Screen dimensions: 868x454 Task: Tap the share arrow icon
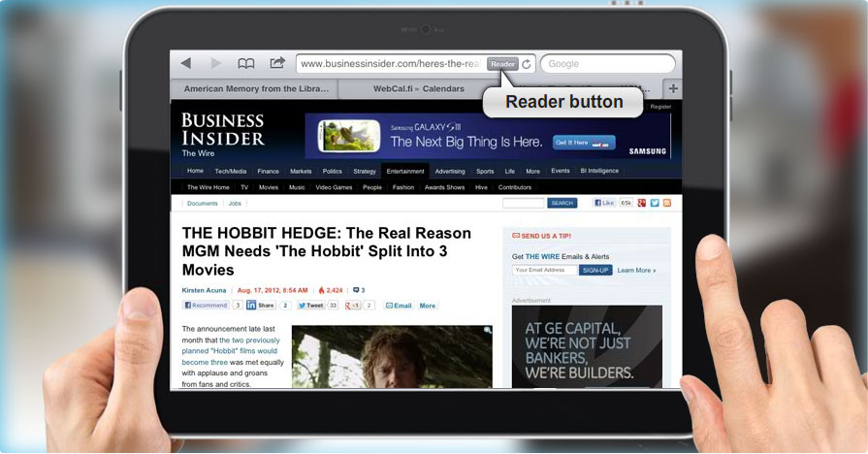[x=277, y=64]
